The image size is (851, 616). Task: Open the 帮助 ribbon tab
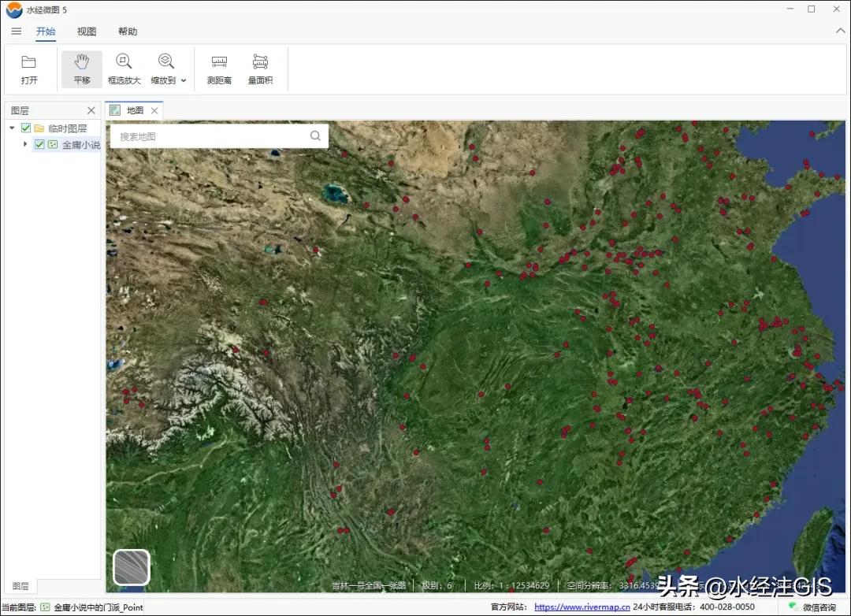(128, 32)
